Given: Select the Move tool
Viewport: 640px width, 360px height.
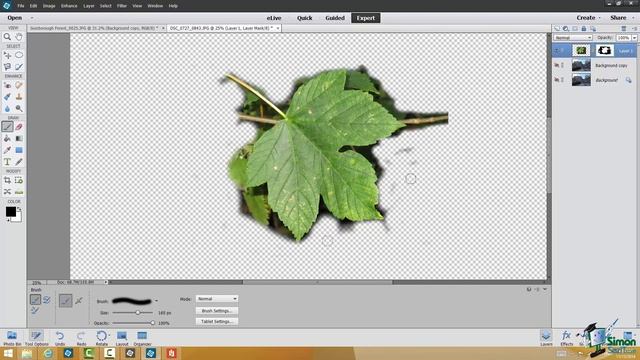Looking at the screenshot, I should coord(7,55).
